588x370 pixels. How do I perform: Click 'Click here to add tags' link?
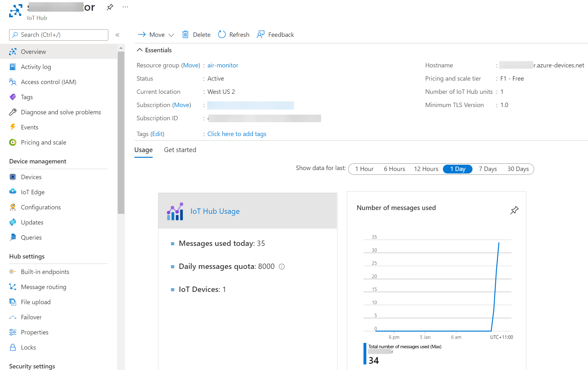(x=237, y=134)
